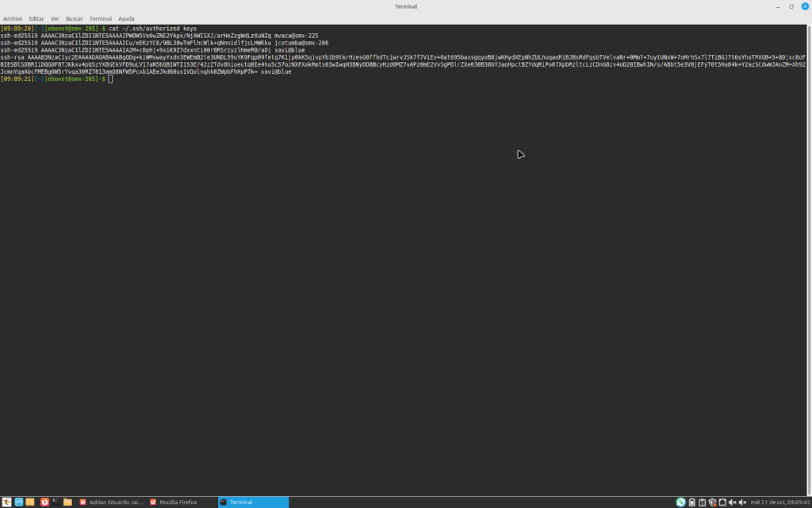Viewport: 812px width, 508px height.
Task: Switch to the 'Adrian Eduardo Jai...' Firefox window
Action: [111, 502]
